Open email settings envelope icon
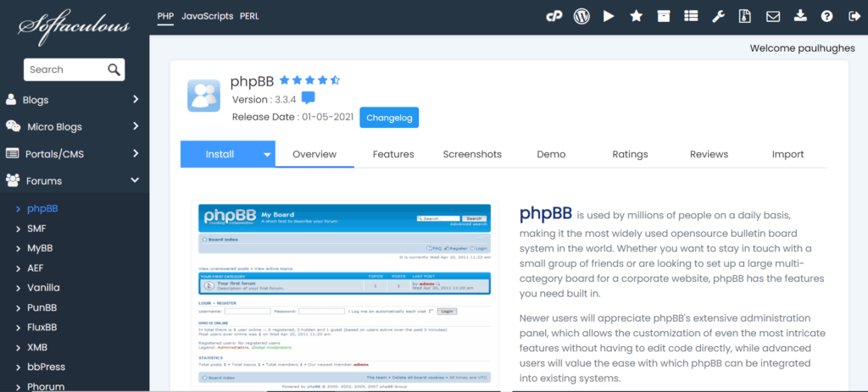Image resolution: width=868 pixels, height=392 pixels. [773, 17]
